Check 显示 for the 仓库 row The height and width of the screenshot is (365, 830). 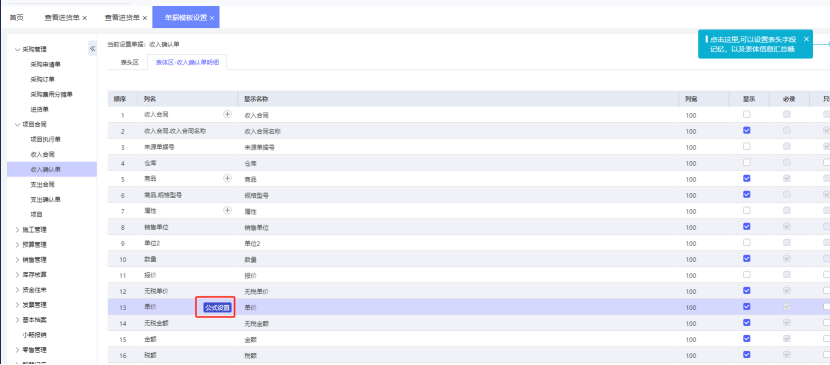pyautogui.click(x=746, y=162)
